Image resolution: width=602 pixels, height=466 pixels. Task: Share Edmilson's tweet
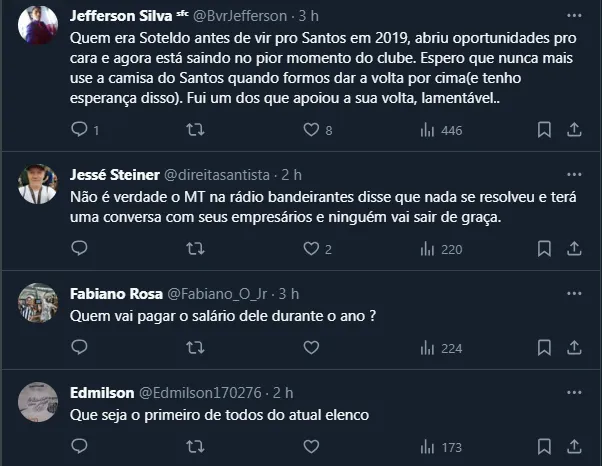[574, 447]
